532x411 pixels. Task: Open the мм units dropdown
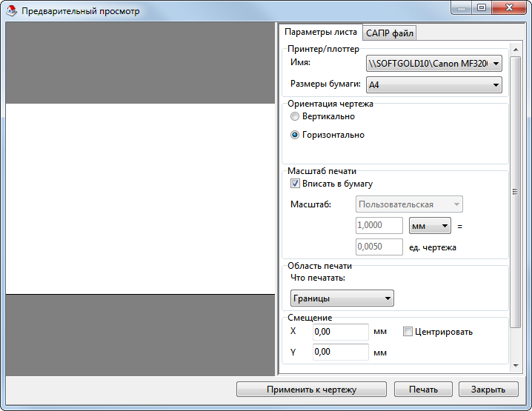[x=430, y=225]
